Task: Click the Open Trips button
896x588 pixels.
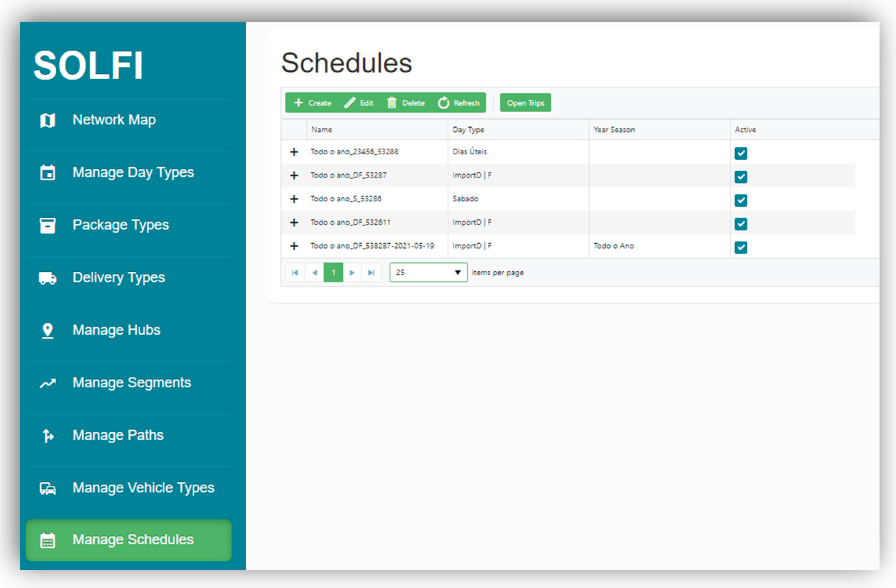Action: pos(525,103)
